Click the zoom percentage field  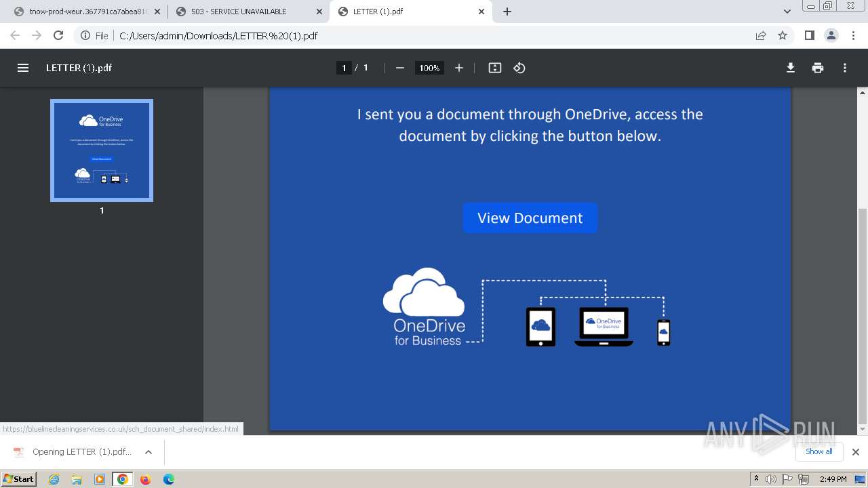[x=429, y=68]
